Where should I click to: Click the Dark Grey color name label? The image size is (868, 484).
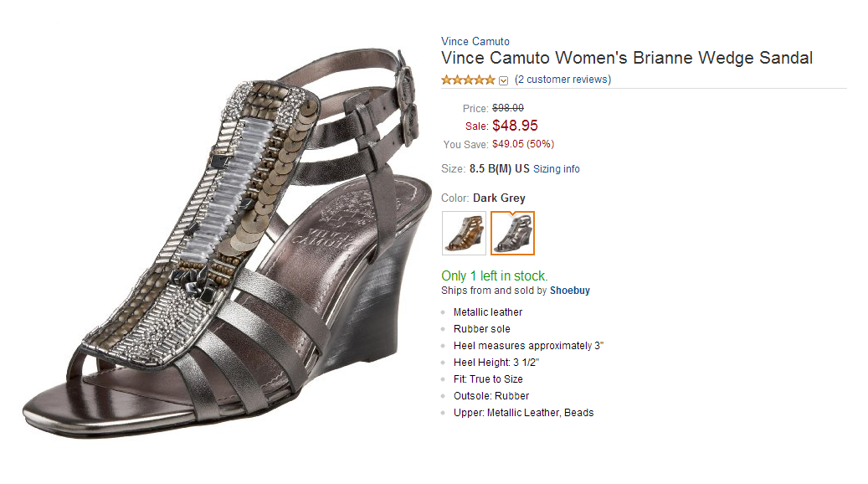[x=499, y=198]
